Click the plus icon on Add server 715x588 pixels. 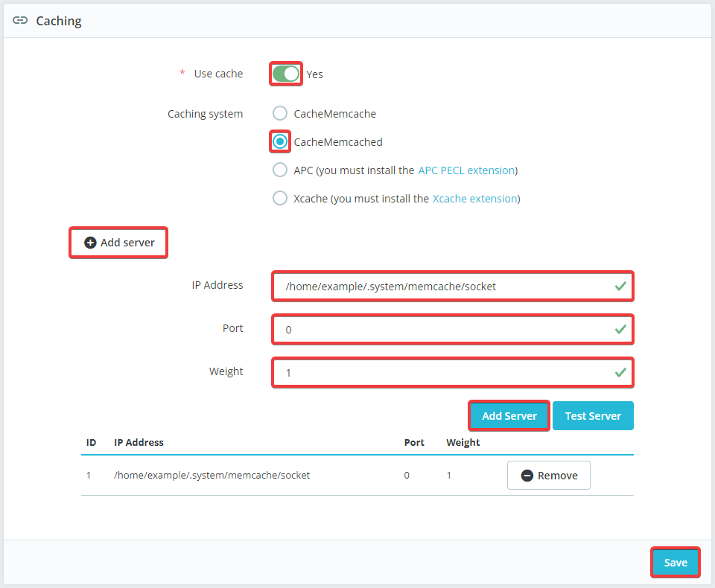tap(90, 243)
